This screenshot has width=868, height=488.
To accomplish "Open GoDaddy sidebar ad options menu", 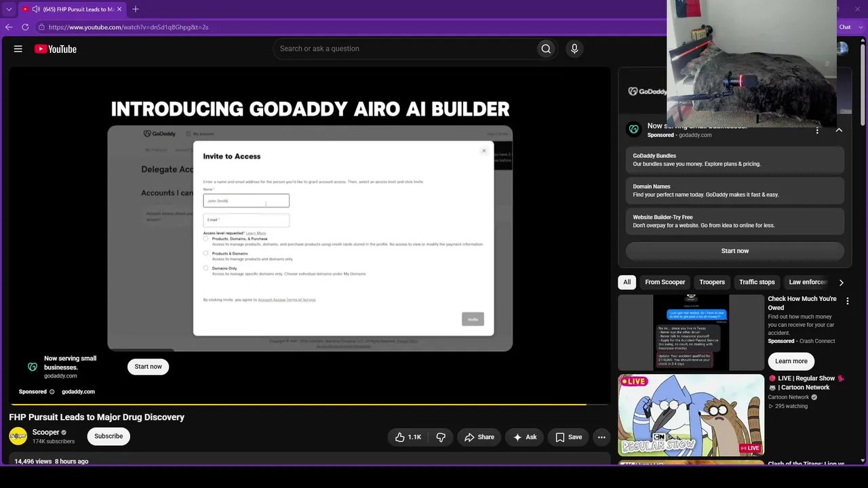I will [817, 130].
